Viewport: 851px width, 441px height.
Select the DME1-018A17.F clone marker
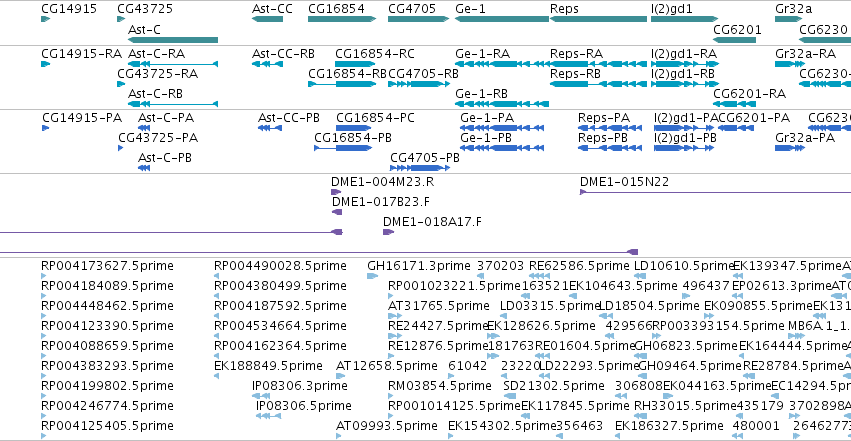click(x=388, y=232)
